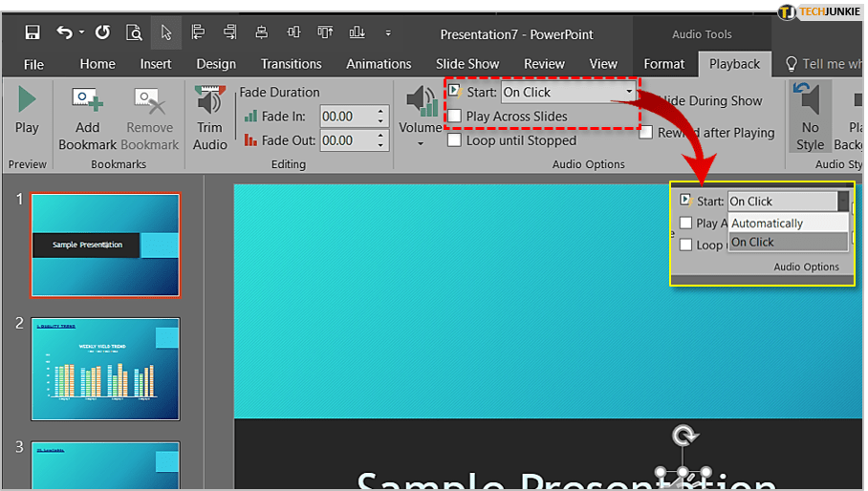868x491 pixels.
Task: Open the File menu
Action: [x=33, y=64]
